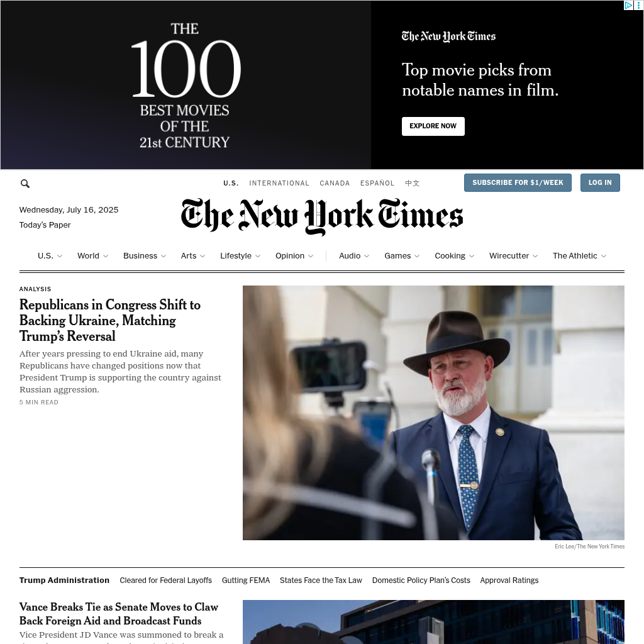This screenshot has width=644, height=644.
Task: Open the Games menu chevron
Action: click(x=417, y=257)
